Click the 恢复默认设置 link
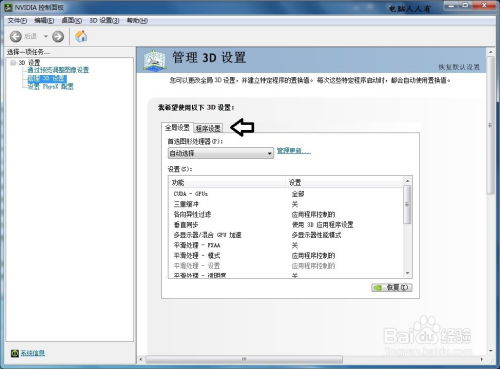This screenshot has height=369, width=500. (459, 67)
